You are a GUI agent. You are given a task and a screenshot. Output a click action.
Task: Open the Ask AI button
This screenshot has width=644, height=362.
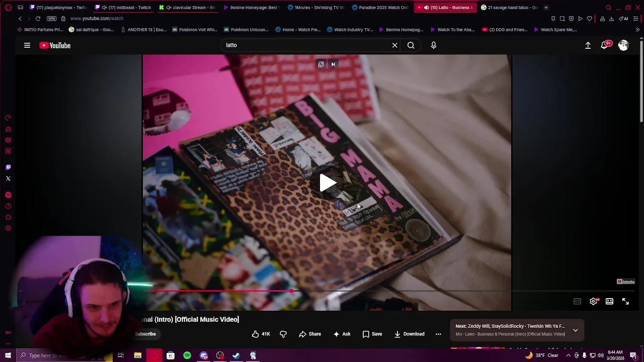pos(342,334)
